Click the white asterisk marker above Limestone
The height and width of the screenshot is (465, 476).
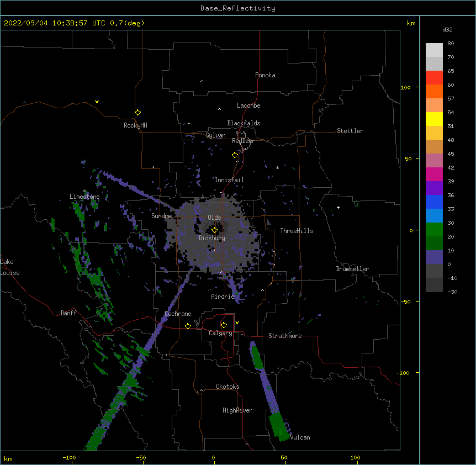pos(84,191)
